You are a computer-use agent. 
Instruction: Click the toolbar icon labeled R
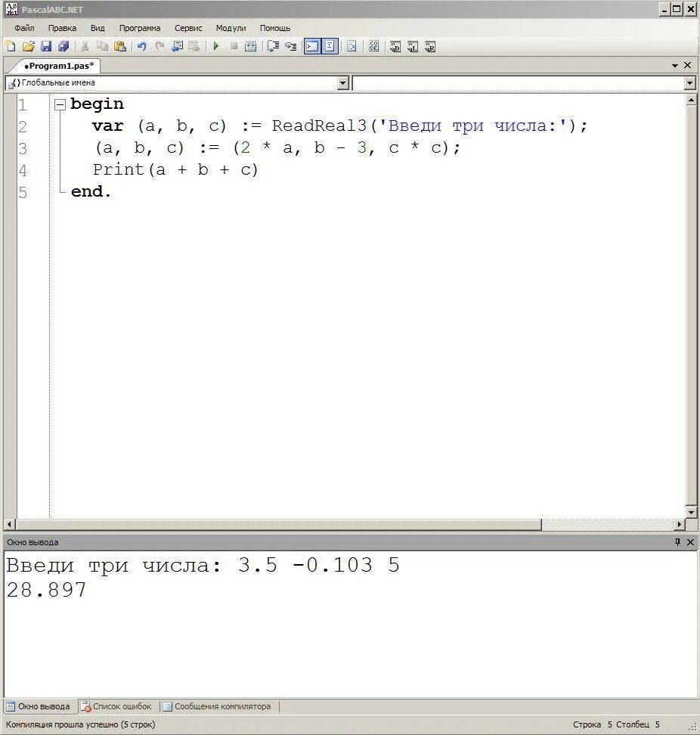click(x=429, y=46)
